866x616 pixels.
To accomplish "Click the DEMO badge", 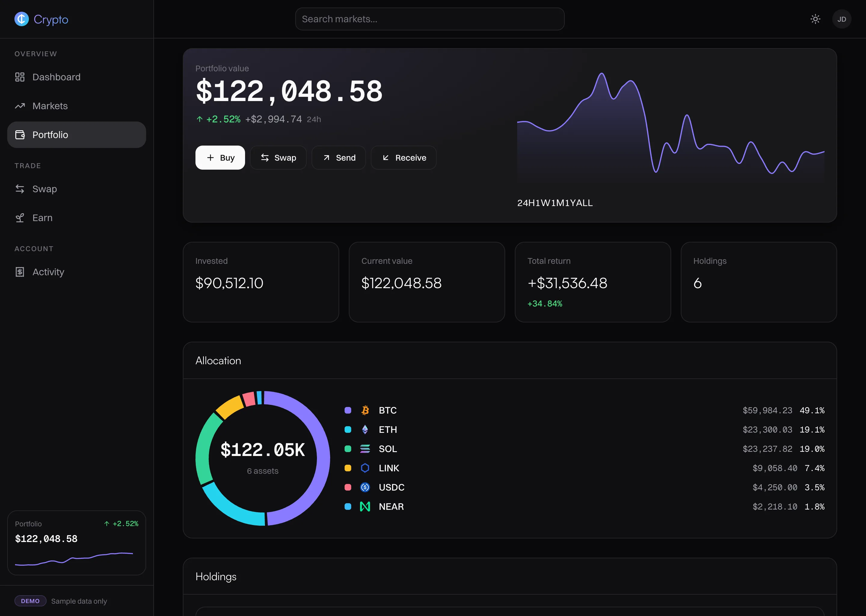I will (x=30, y=601).
